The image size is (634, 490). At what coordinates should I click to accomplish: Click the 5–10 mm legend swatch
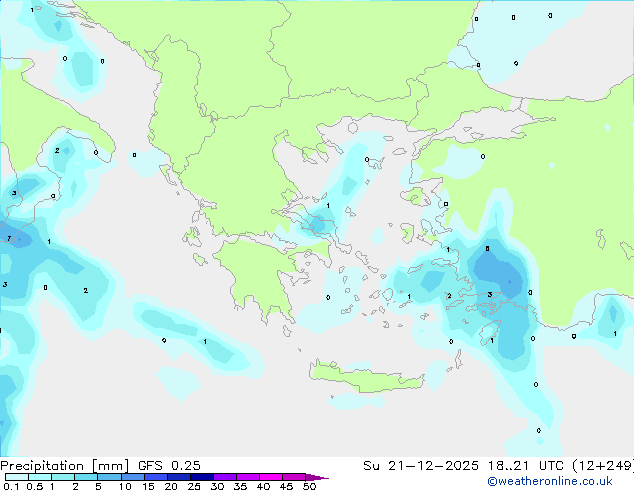(109, 477)
